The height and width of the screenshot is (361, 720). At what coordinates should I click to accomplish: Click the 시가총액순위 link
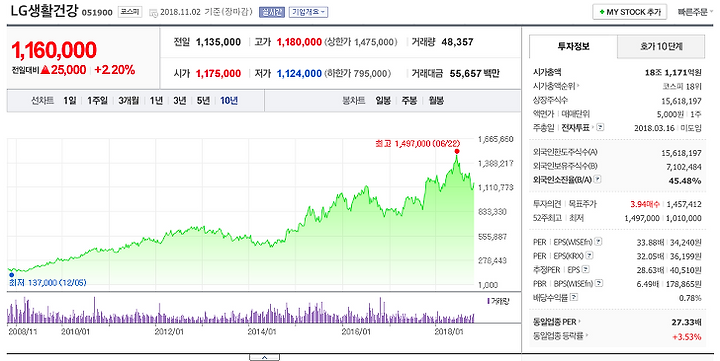(x=556, y=86)
